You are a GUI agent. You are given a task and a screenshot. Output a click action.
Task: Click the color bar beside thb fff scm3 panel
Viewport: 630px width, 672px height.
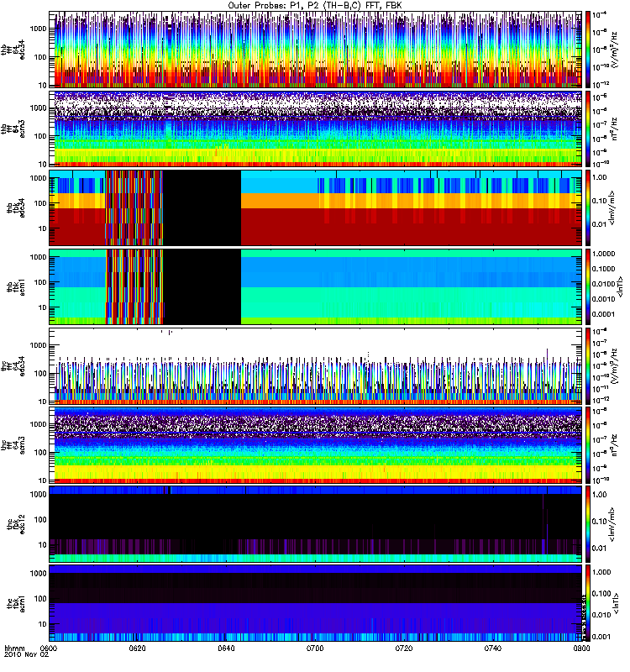pos(587,129)
